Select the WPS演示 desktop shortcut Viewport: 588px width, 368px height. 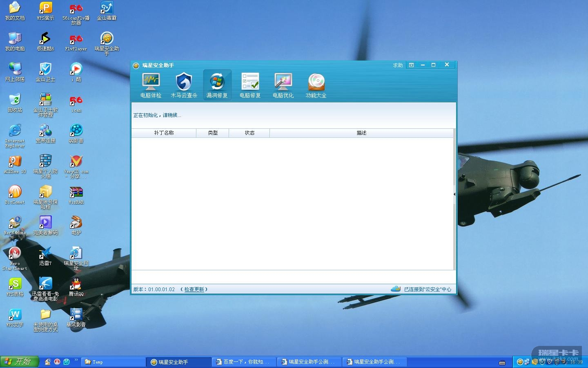(x=45, y=11)
